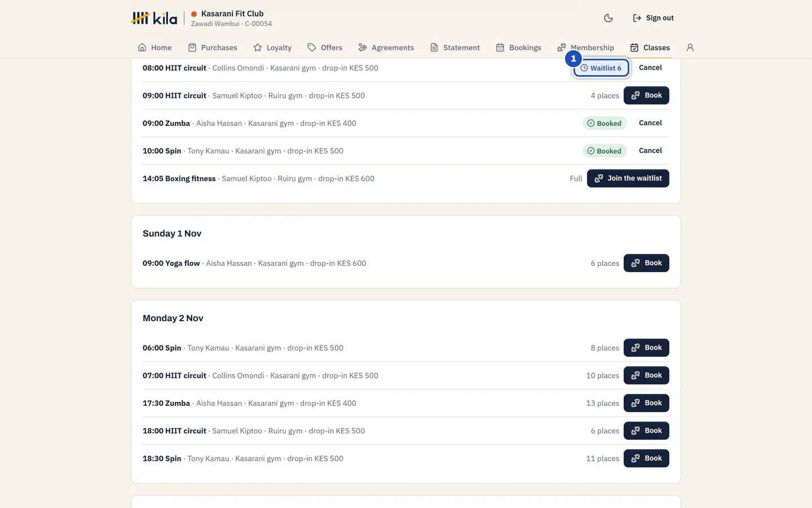This screenshot has width=812, height=508.
Task: Book the Monday 07:00 HIIT circuit
Action: [x=646, y=375]
